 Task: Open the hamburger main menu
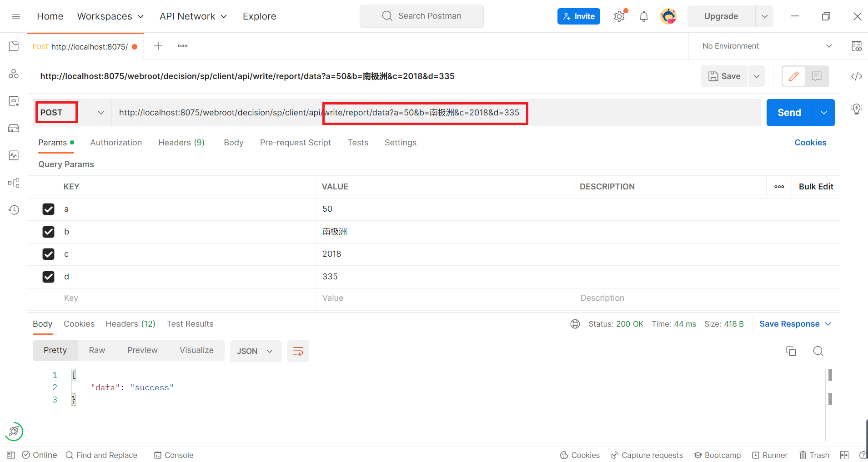pyautogui.click(x=16, y=16)
